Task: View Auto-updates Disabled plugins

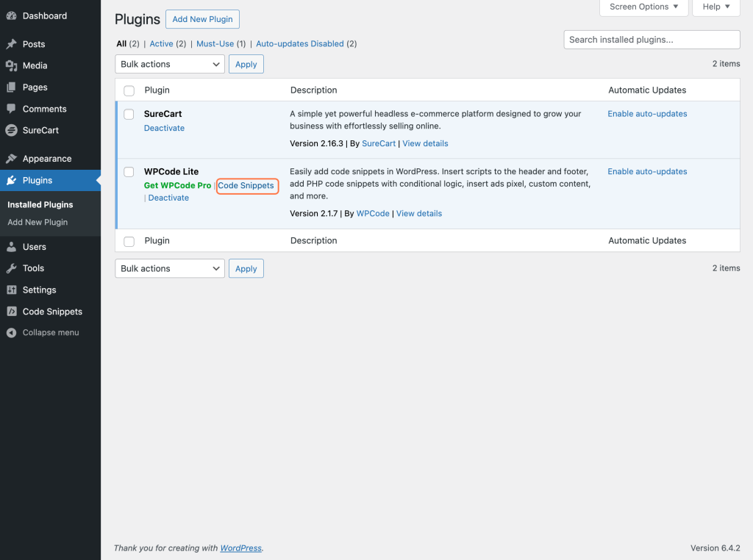Action: [x=299, y=43]
